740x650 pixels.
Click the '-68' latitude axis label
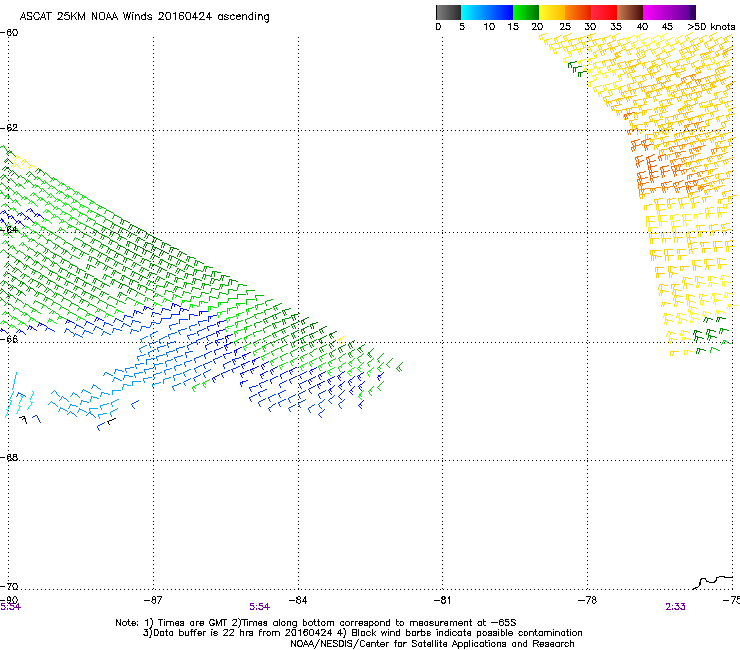point(9,457)
